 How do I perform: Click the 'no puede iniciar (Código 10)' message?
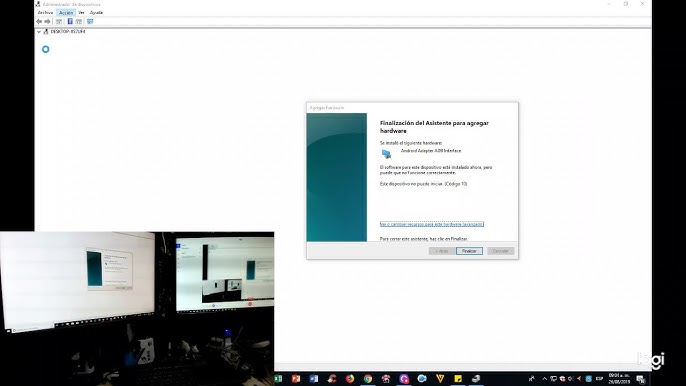pos(424,184)
